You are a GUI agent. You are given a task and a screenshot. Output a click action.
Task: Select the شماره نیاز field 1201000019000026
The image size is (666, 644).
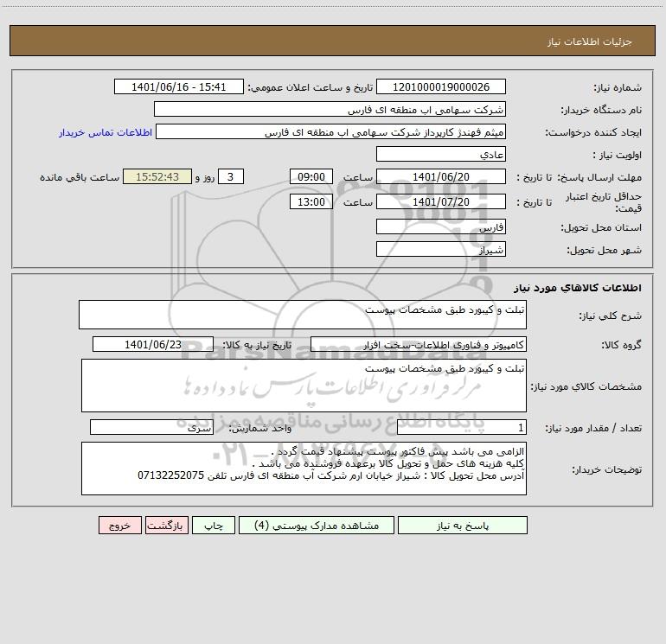point(441,86)
